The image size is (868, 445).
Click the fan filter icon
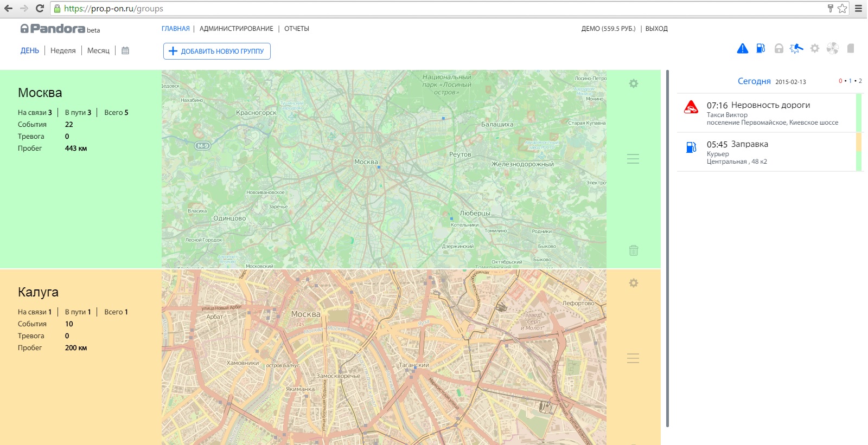[x=832, y=49]
